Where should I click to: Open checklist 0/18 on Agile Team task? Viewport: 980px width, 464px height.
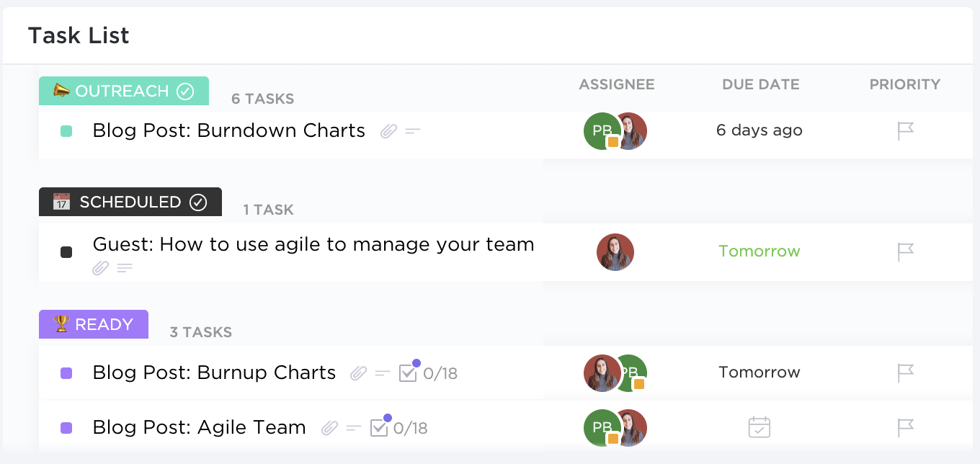click(398, 428)
